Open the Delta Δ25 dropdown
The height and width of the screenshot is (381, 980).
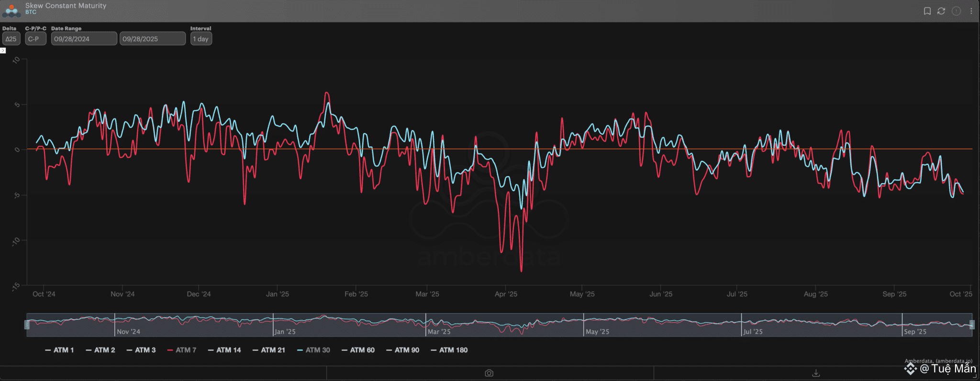tap(11, 39)
